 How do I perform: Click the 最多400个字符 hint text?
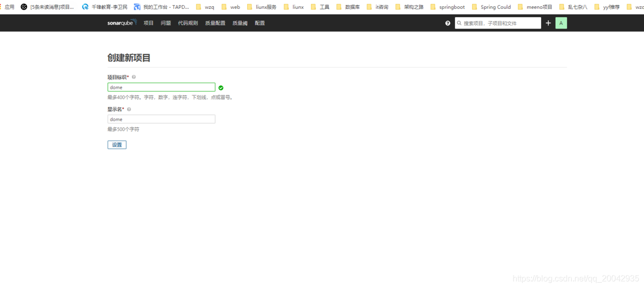pos(170,97)
